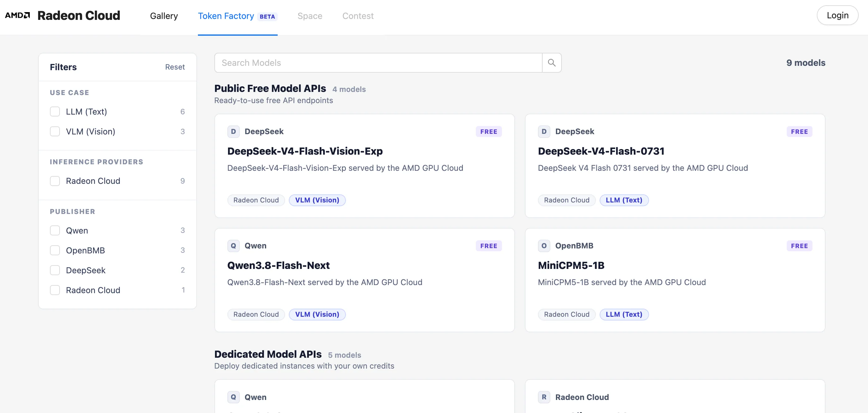Click the "5 models" section count

344,355
